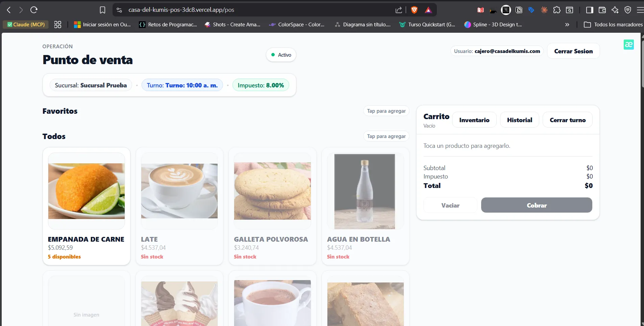Click the 'Turno: 10:00 a. m.' chip
The height and width of the screenshot is (326, 644).
[x=182, y=85]
